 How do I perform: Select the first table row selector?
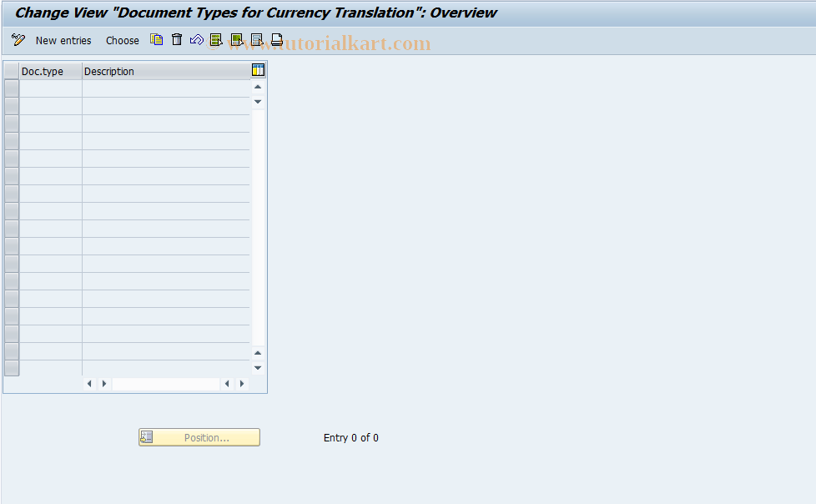[x=12, y=88]
